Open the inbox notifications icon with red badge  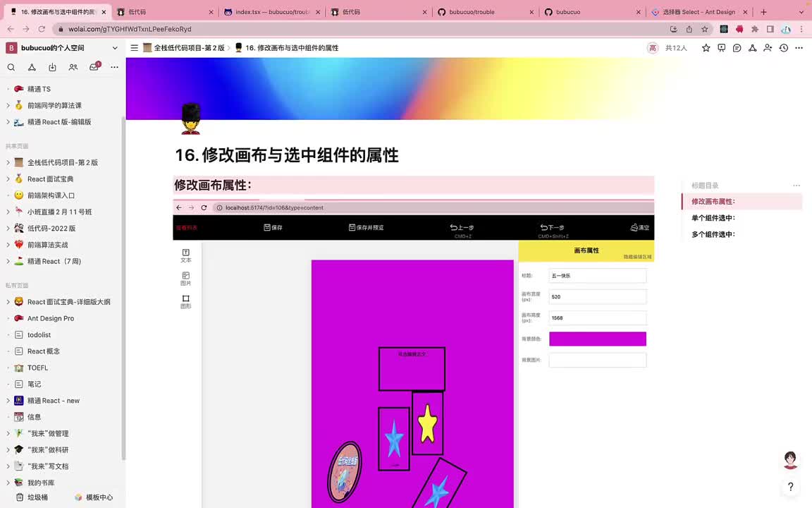coord(94,67)
